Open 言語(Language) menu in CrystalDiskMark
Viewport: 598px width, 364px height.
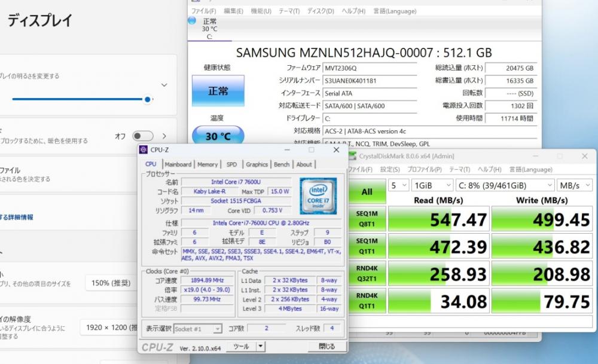coord(531,169)
